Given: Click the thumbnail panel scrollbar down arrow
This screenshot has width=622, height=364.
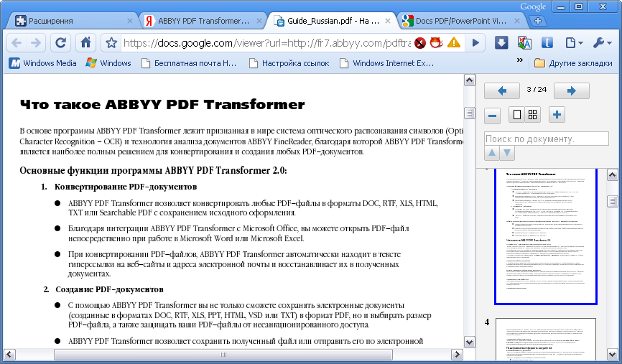Looking at the screenshot, I should 612,354.
